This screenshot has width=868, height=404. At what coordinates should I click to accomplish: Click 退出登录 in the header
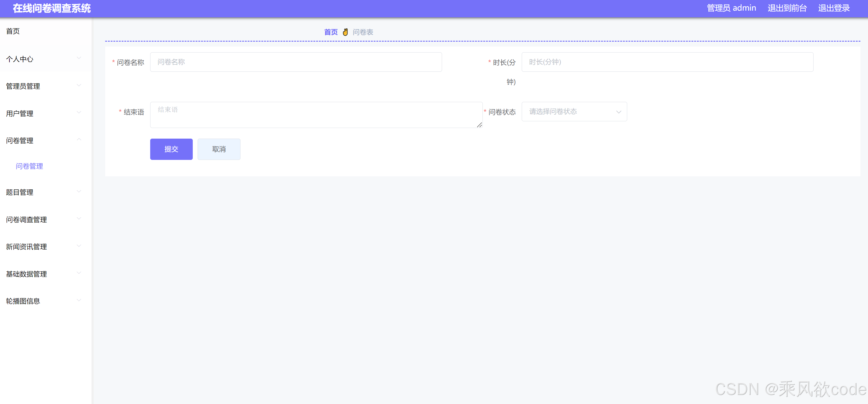tap(834, 8)
